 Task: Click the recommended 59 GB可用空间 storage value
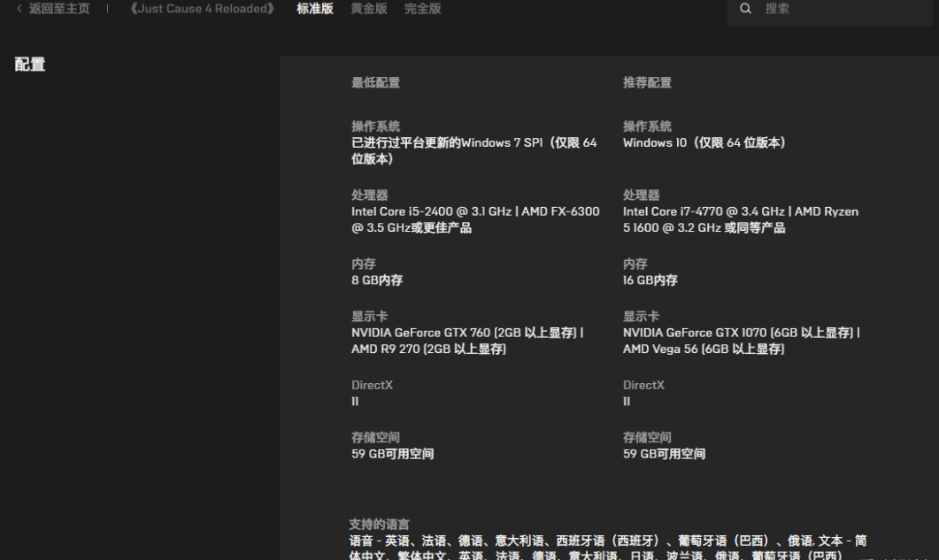coord(664,454)
